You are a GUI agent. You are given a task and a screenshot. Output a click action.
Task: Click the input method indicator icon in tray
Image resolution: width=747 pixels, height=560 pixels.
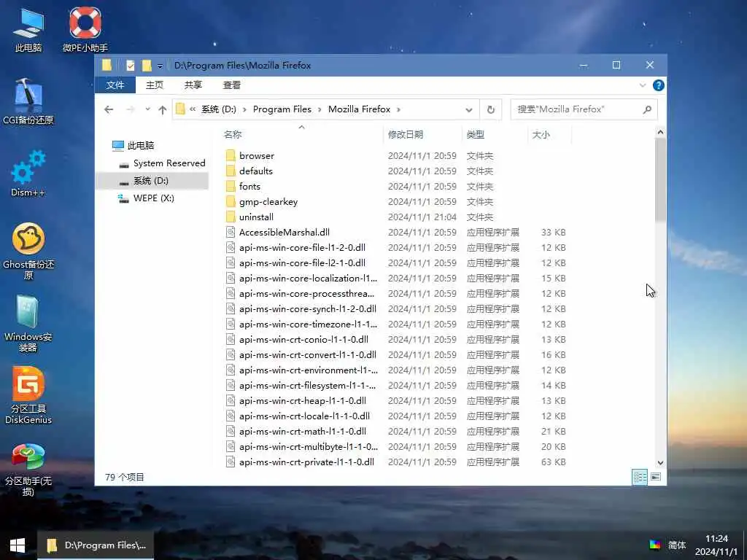point(655,545)
